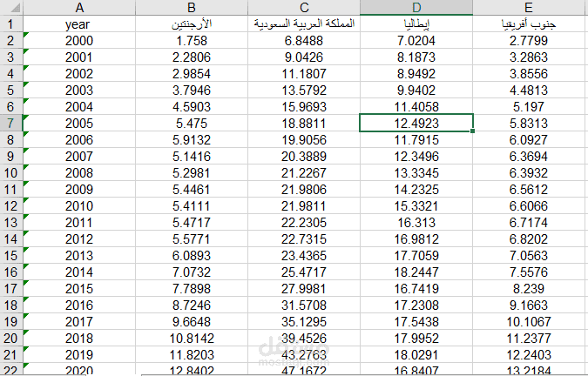Select column A header
The width and height of the screenshot is (588, 376).
(x=79, y=8)
